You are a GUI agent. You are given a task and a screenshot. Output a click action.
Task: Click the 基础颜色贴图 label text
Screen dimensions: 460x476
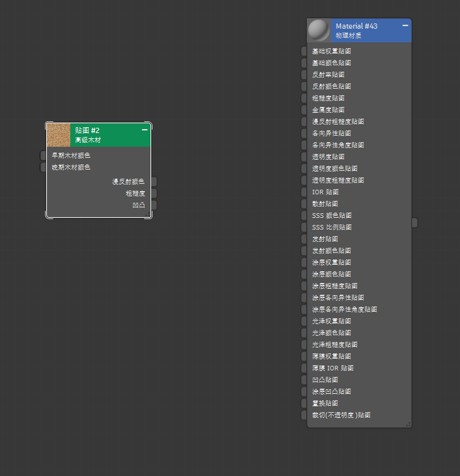332,63
